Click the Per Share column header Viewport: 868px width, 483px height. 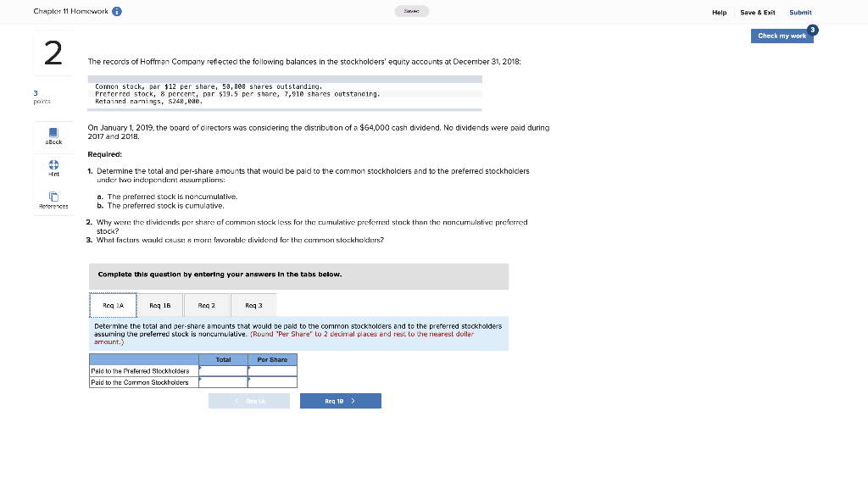coord(272,359)
